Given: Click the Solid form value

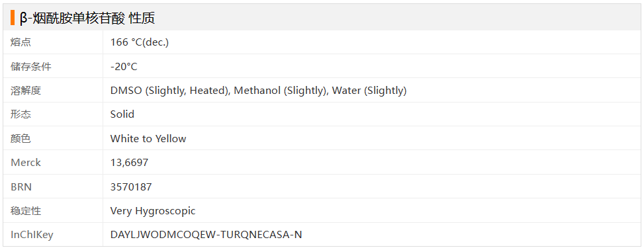Looking at the screenshot, I should pos(122,114).
